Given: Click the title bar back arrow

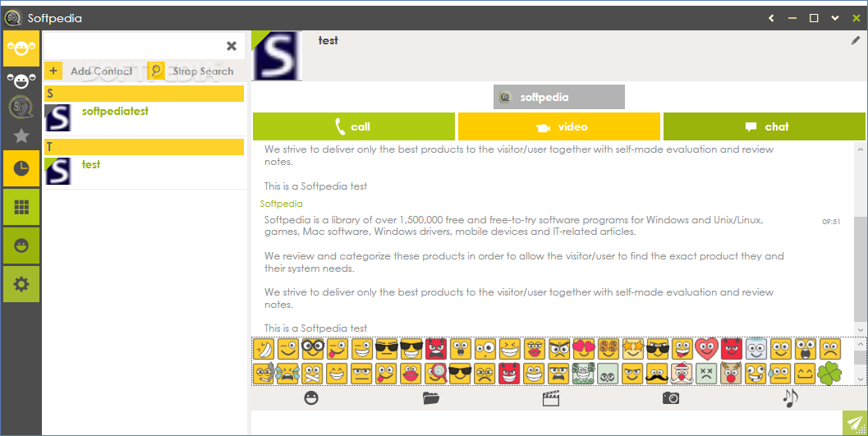Looking at the screenshot, I should 771,18.
